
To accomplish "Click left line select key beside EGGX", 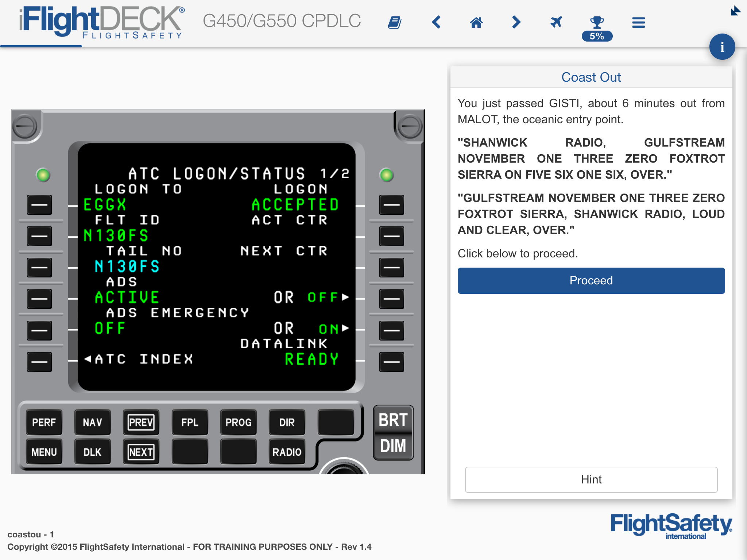I will pyautogui.click(x=39, y=205).
